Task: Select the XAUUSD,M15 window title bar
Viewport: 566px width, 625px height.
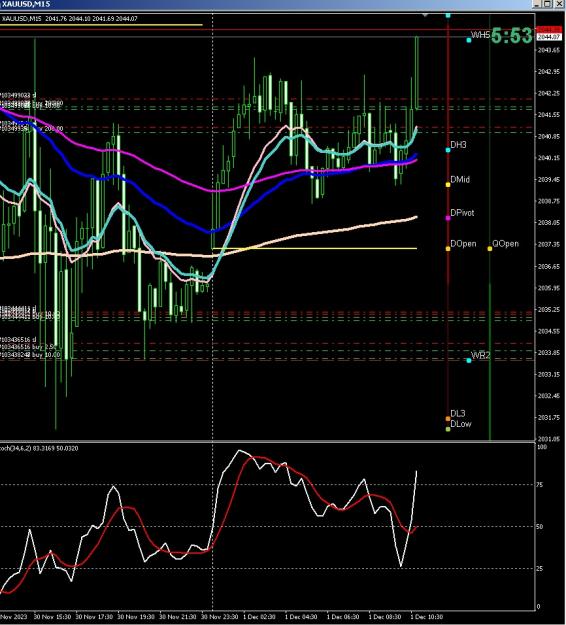Action: click(x=265, y=4)
